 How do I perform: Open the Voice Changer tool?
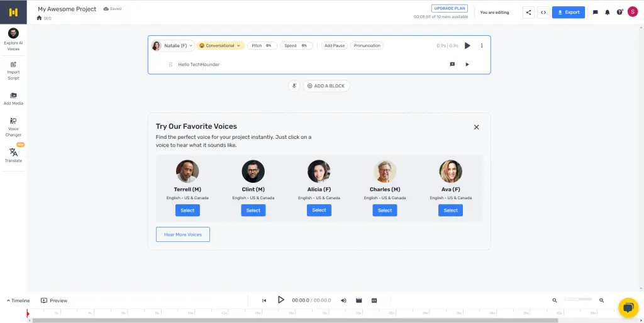tap(13, 126)
